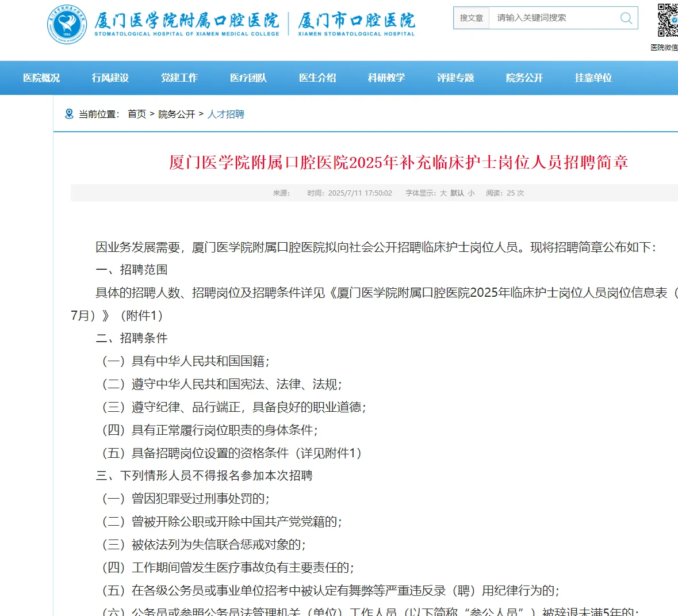
Task: Click line (四)具有正常履行岗位职责的身体条件
Action: point(210,430)
